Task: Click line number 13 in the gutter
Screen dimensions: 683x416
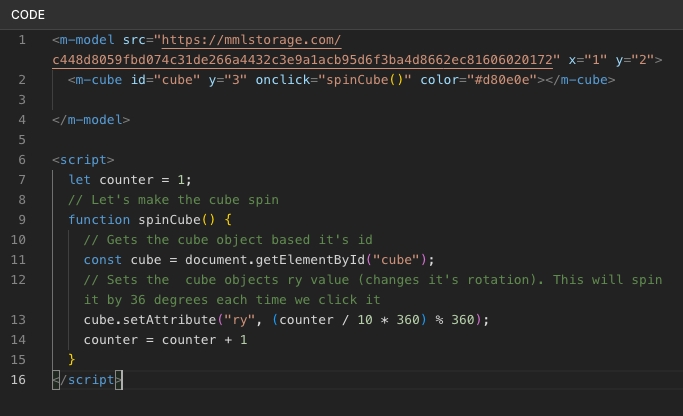Action: [19, 319]
